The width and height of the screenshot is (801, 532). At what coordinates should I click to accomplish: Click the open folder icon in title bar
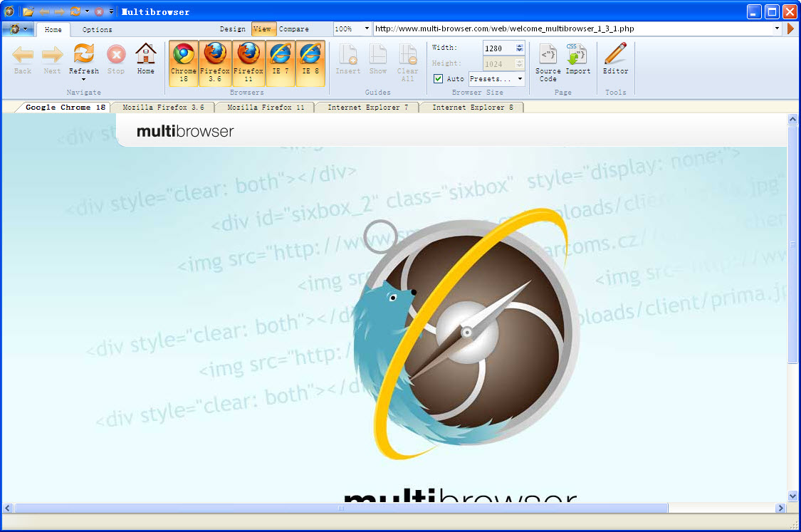[28, 12]
